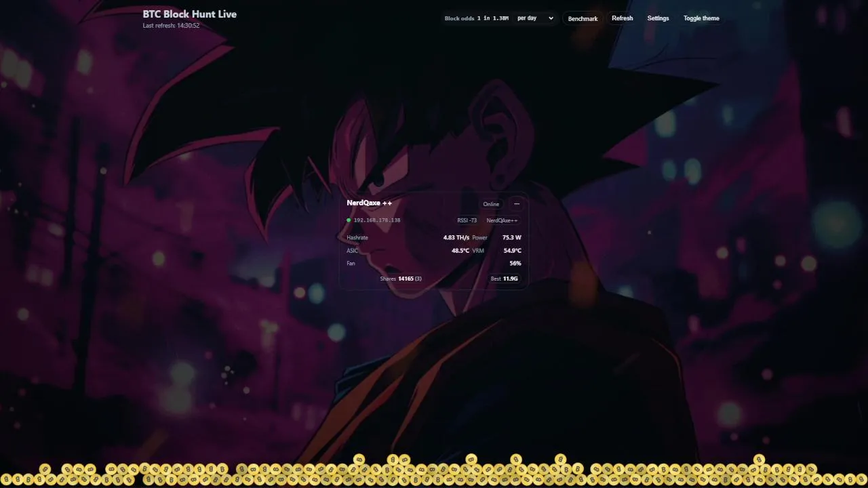Click the Best 11.9G badge
Screen dimensions: 868x488
pyautogui.click(x=505, y=279)
